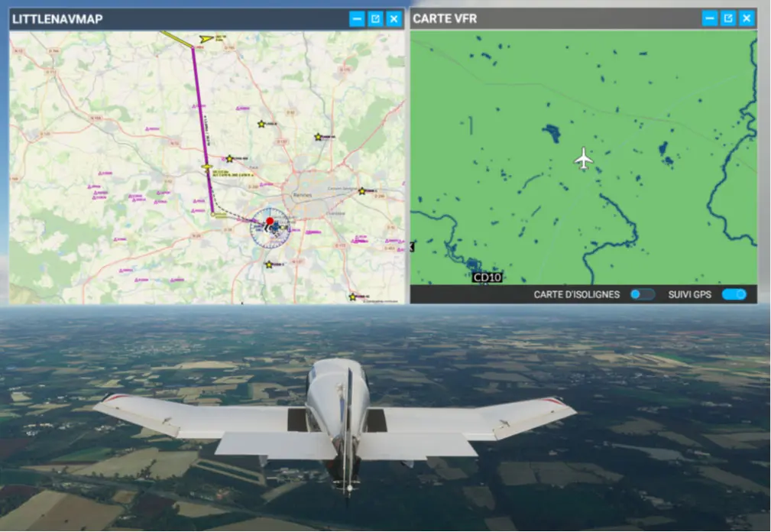Pop out the LittleNavMap panel
The width and height of the screenshot is (771, 532).
[x=376, y=19]
